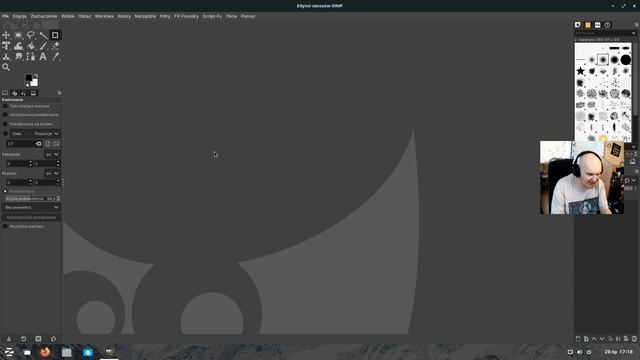Viewport: 640px width, 360px height.
Task: Select the Color Picker tool
Action: click(55, 57)
